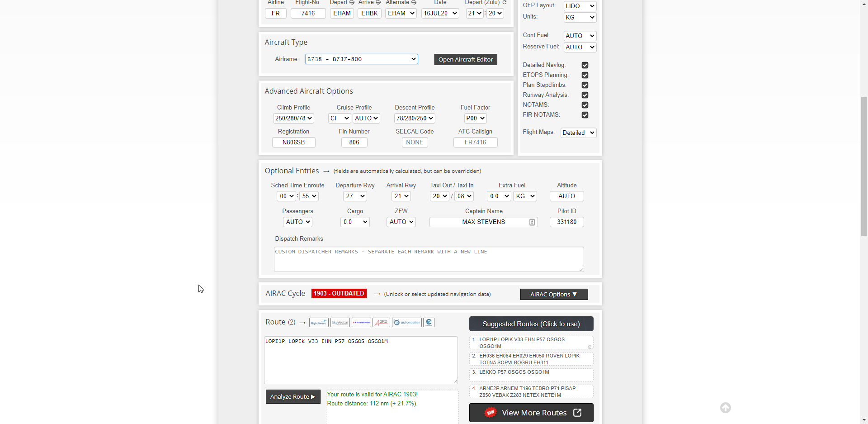This screenshot has width=868, height=424.
Task: Open the RouteFinder icon
Action: point(361,323)
